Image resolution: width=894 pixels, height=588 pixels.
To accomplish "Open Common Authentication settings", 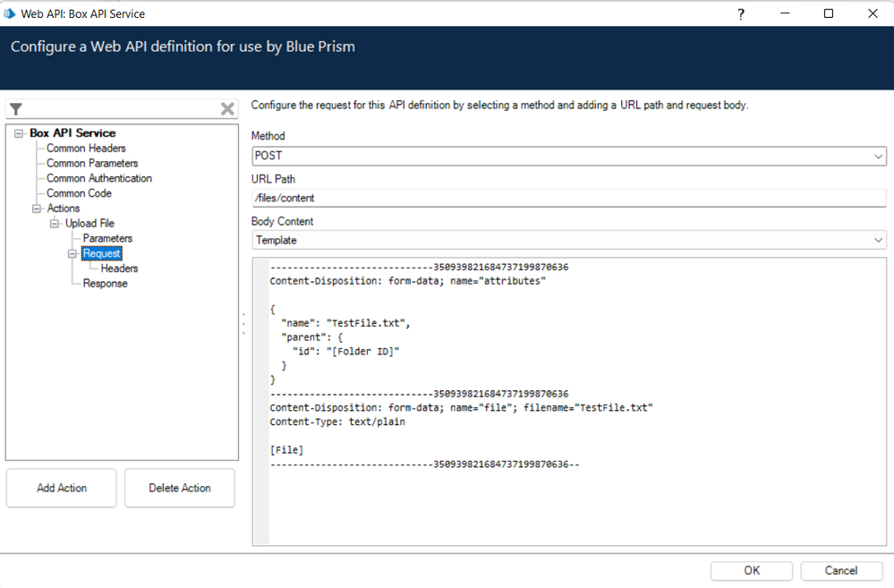I will 98,178.
